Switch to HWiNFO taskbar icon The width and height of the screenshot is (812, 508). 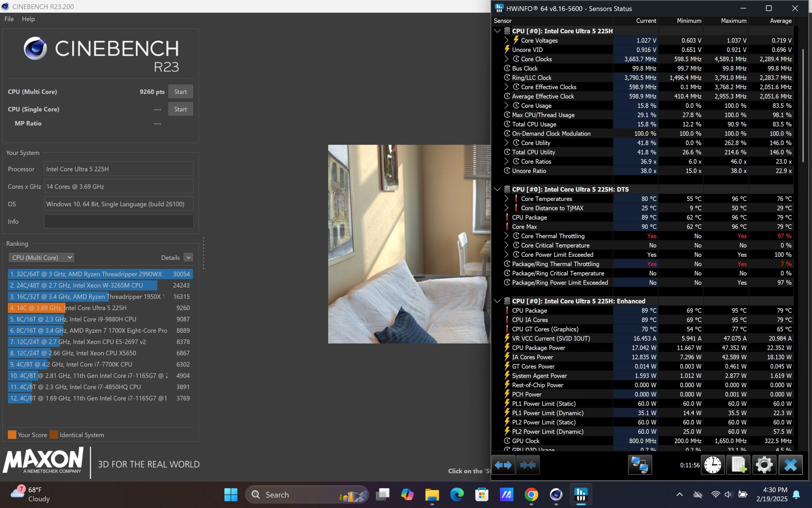click(581, 495)
